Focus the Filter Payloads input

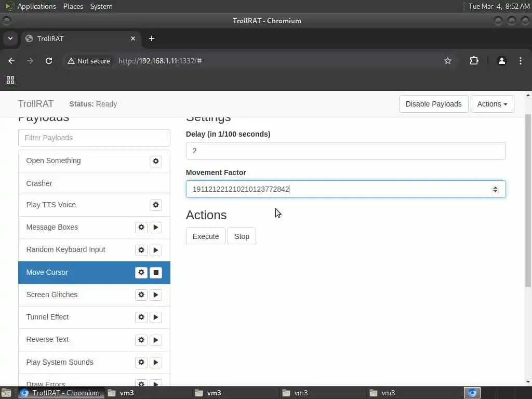[x=94, y=138]
